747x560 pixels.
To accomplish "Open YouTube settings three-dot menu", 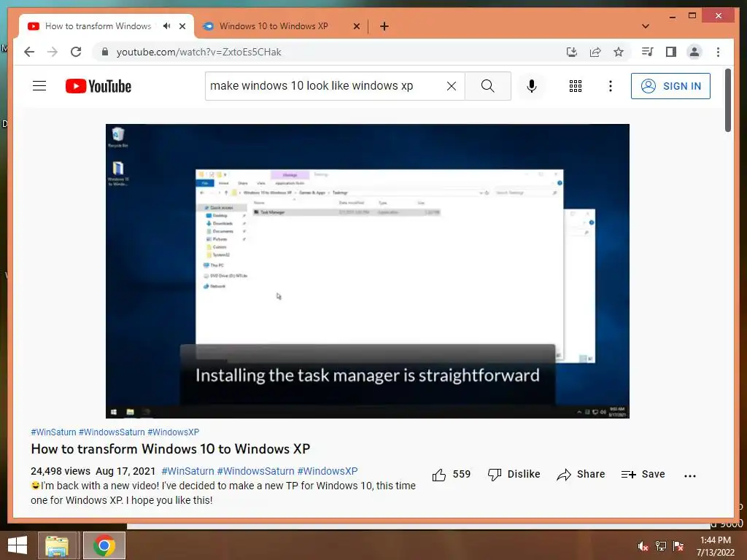I will point(611,86).
